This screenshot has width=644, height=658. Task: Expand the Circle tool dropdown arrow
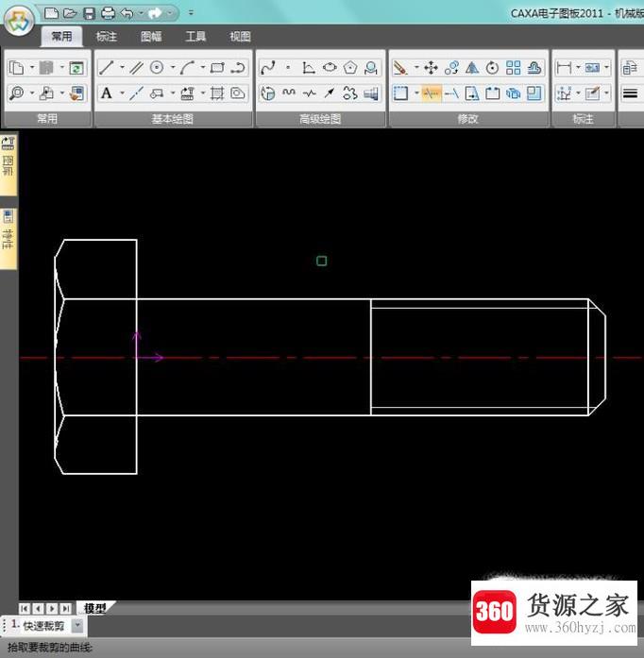pos(173,67)
